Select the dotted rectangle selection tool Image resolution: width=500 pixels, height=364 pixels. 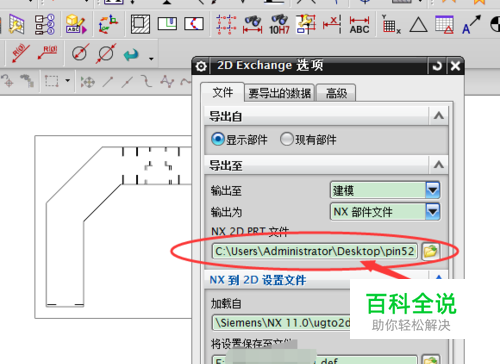[52, 81]
